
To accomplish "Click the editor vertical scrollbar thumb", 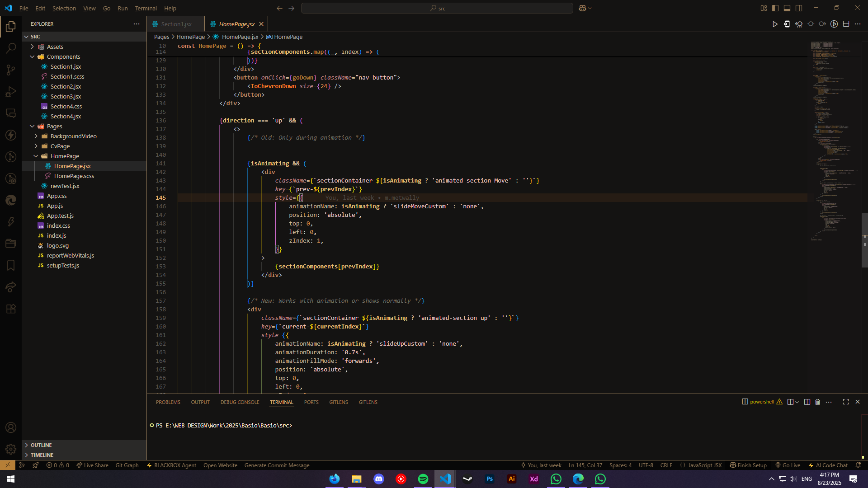I will pyautogui.click(x=864, y=239).
